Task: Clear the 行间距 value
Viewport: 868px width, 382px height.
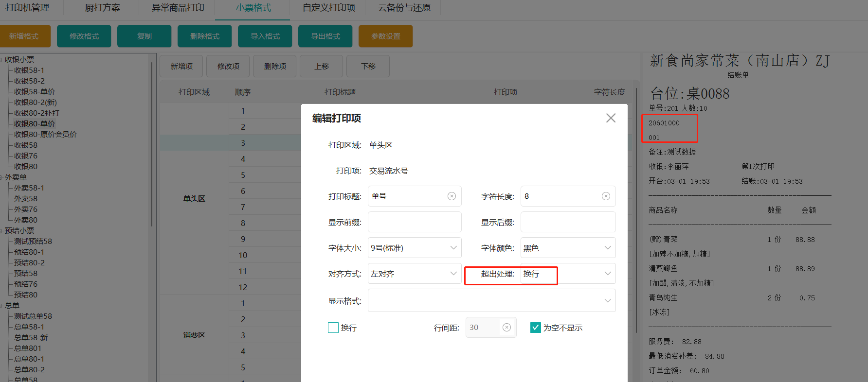Action: point(506,328)
